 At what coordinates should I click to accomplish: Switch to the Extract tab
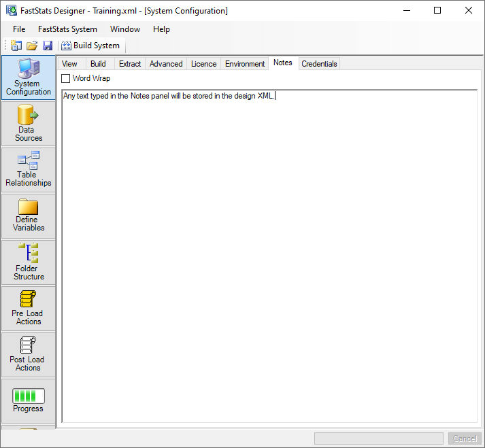tap(130, 64)
